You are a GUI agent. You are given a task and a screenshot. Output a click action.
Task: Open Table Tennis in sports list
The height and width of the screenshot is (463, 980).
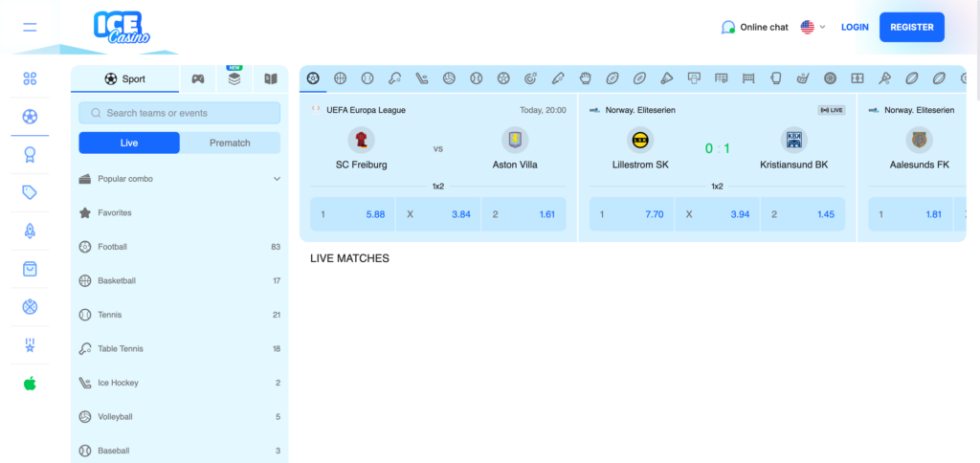[x=179, y=348]
